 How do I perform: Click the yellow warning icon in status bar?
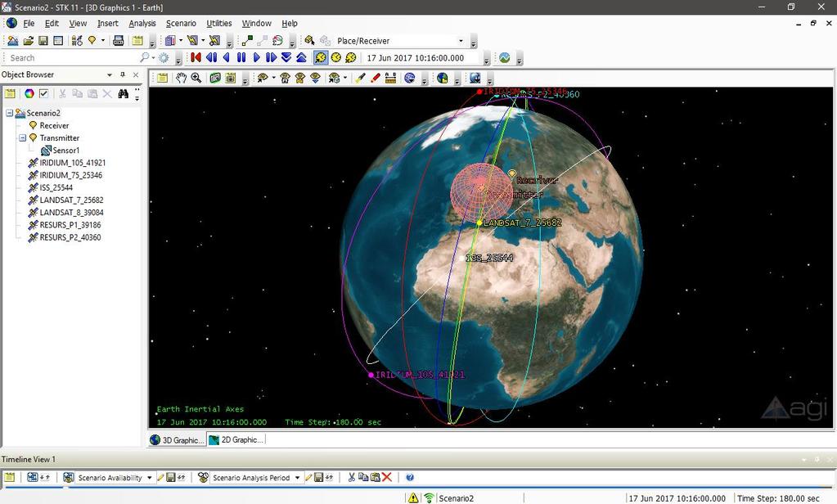click(413, 498)
